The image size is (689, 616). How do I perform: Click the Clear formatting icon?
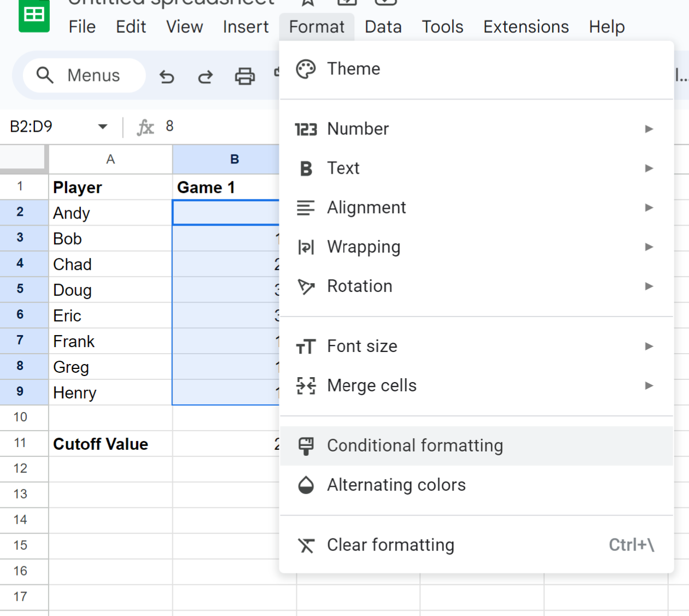point(306,545)
